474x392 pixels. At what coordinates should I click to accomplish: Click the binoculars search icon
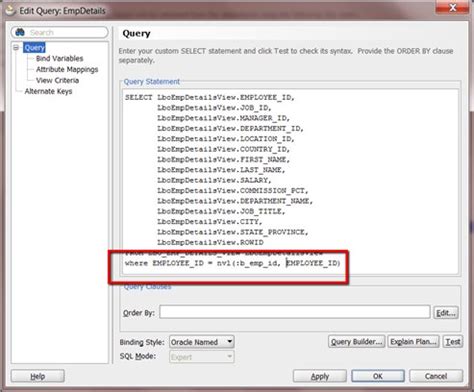click(20, 32)
